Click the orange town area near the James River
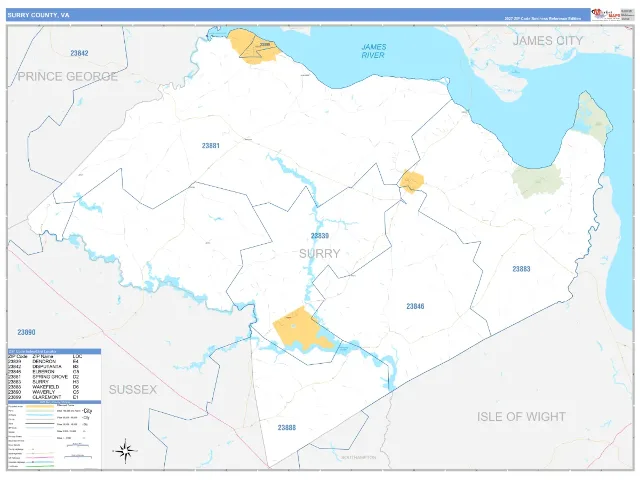 254,47
